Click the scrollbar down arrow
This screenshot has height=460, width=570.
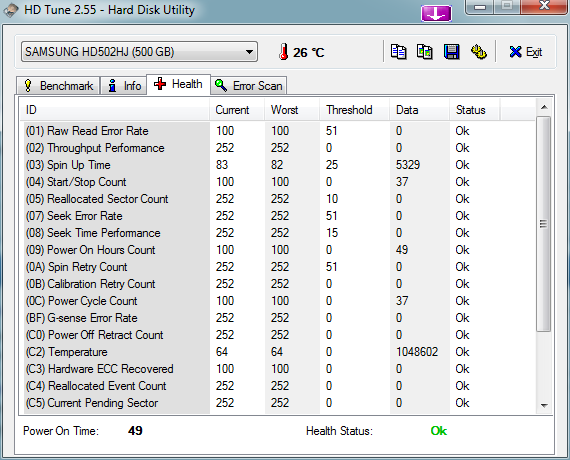pos(544,405)
